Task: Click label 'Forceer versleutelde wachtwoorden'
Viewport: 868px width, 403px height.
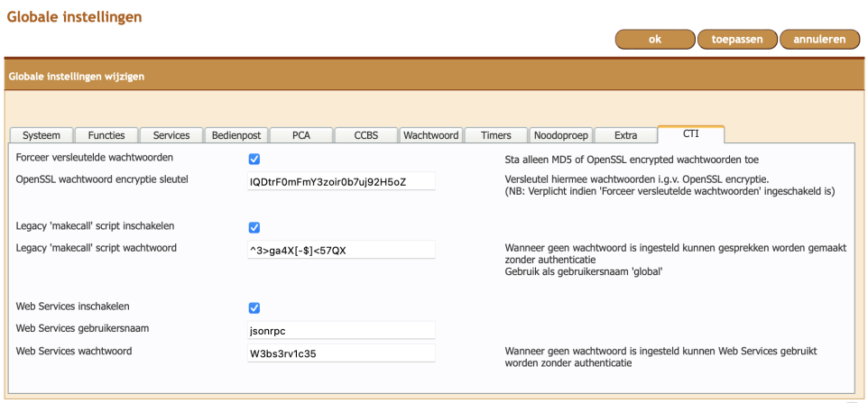Action: pyautogui.click(x=95, y=158)
